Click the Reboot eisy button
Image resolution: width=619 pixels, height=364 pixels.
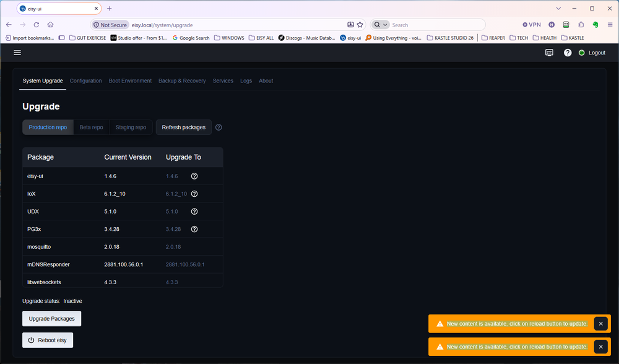click(x=48, y=340)
